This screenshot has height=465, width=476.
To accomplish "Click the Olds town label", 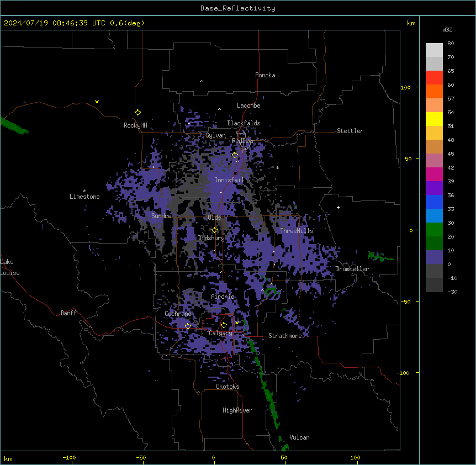I will (x=214, y=218).
